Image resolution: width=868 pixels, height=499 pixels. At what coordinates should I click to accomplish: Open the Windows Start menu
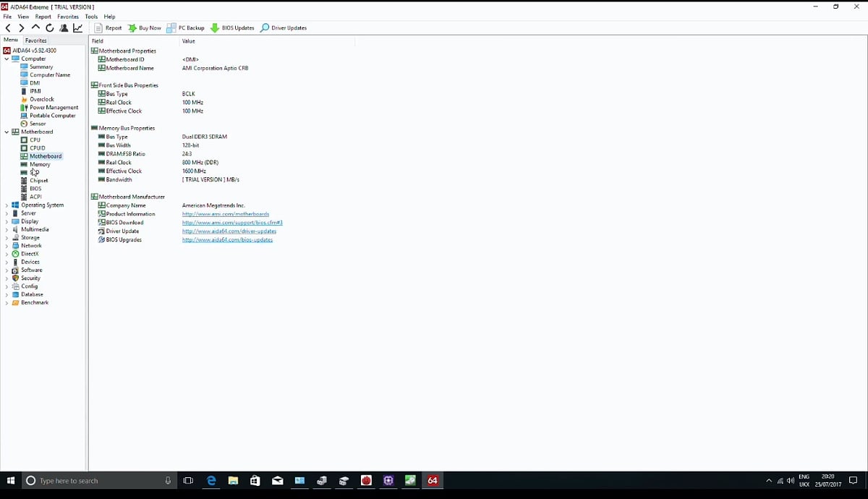tap(11, 480)
